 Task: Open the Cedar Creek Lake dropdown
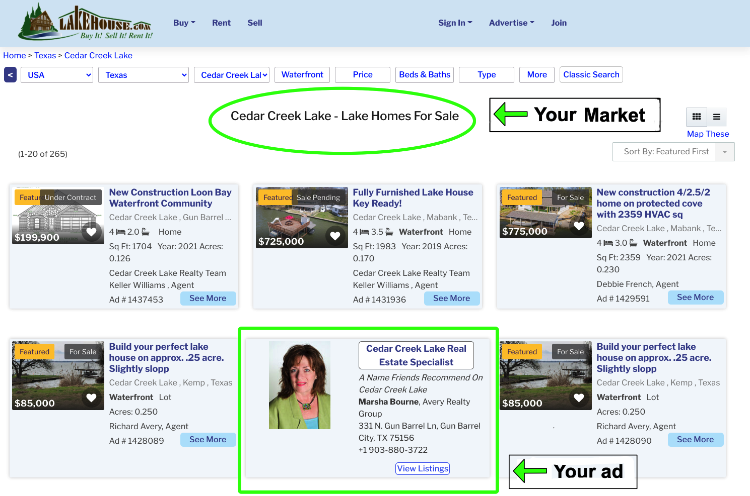pos(232,75)
